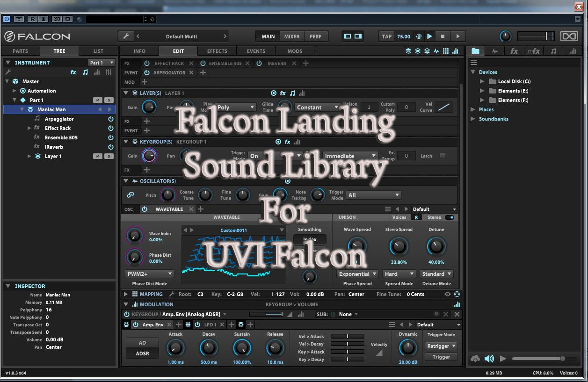Toggle the Mapping eye visibility icon

pyautogui.click(x=448, y=294)
